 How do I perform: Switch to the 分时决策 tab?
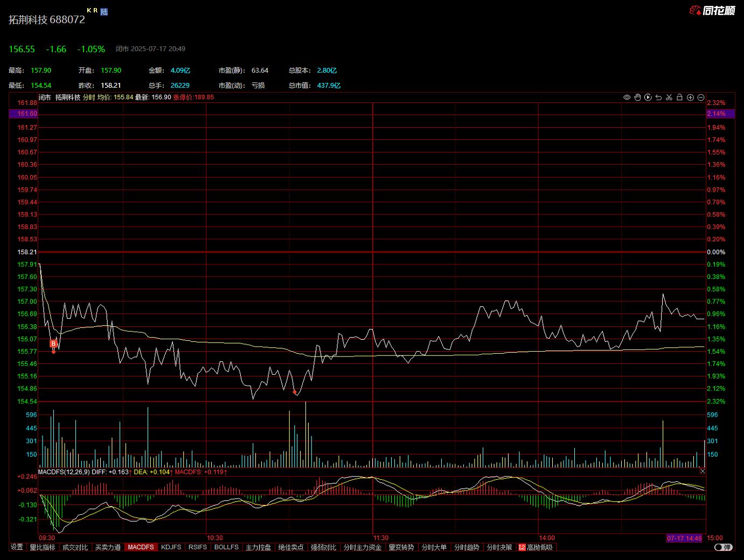coord(499,547)
